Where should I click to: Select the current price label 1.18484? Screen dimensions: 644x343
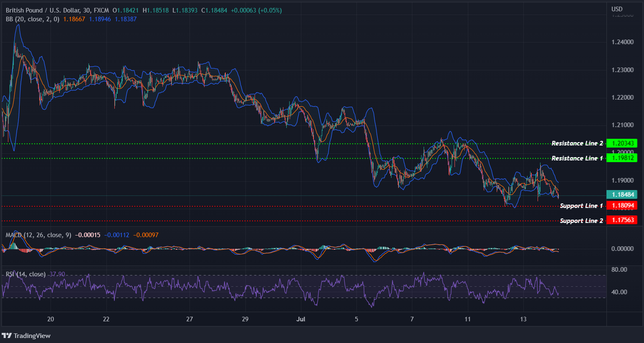pos(622,194)
